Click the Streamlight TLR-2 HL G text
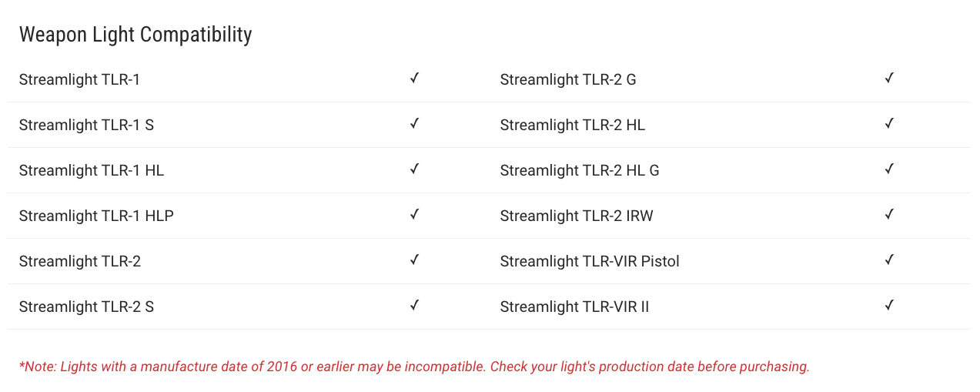 [580, 170]
